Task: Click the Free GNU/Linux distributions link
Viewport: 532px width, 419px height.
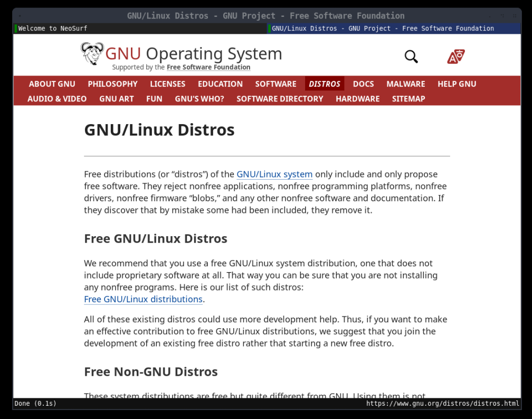Action: click(143, 299)
